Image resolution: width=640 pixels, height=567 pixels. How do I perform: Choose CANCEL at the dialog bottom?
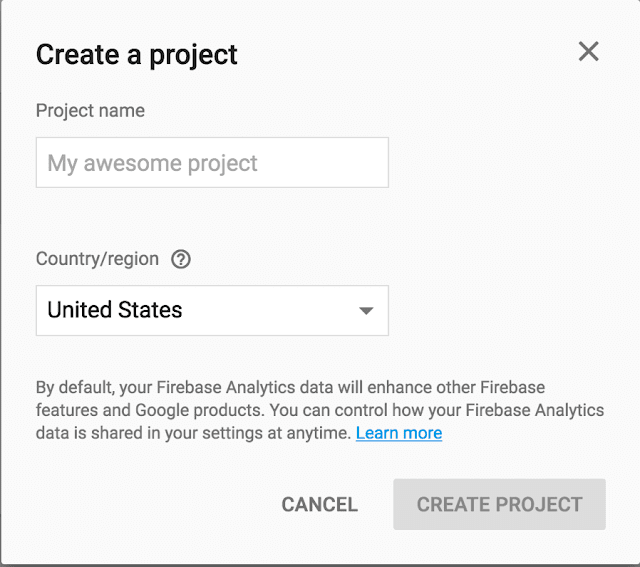click(x=320, y=505)
